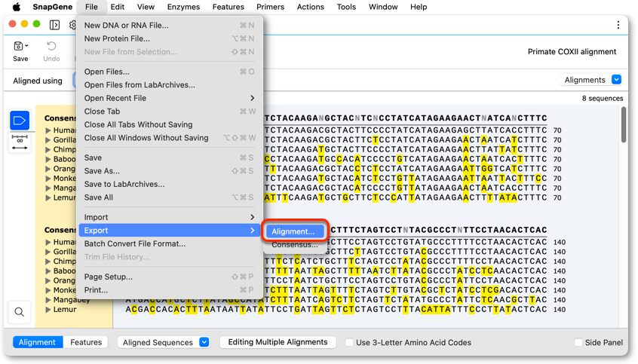Image resolution: width=638 pixels, height=364 pixels.
Task: Select Open Files... menu entry
Action: click(x=169, y=72)
